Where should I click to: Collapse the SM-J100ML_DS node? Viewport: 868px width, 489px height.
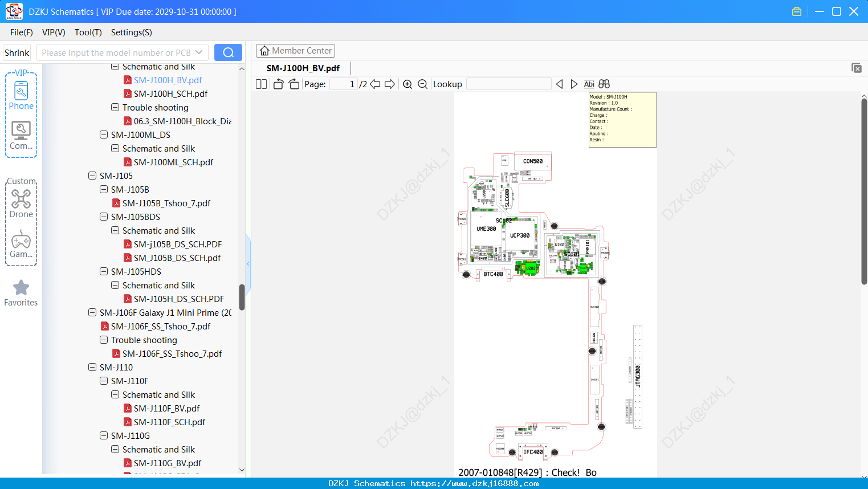tap(104, 135)
